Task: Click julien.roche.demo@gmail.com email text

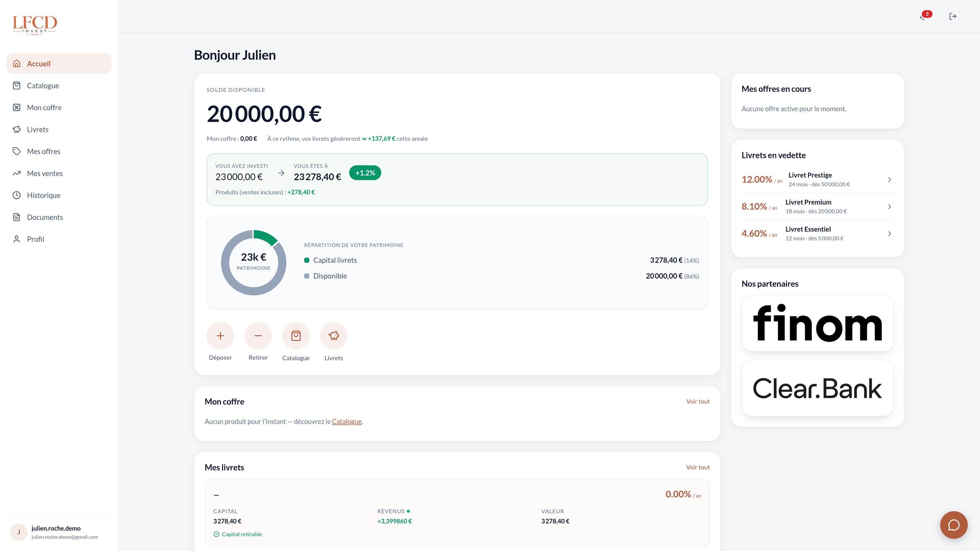Action: 65,537
